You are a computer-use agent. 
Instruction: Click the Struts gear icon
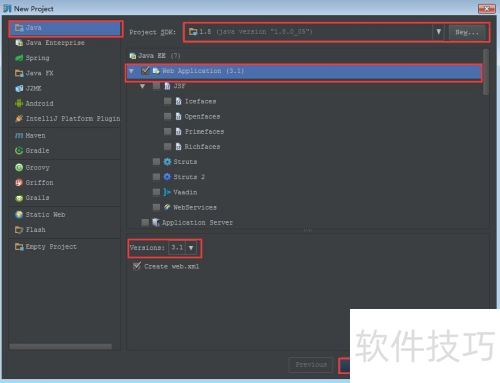click(x=167, y=162)
